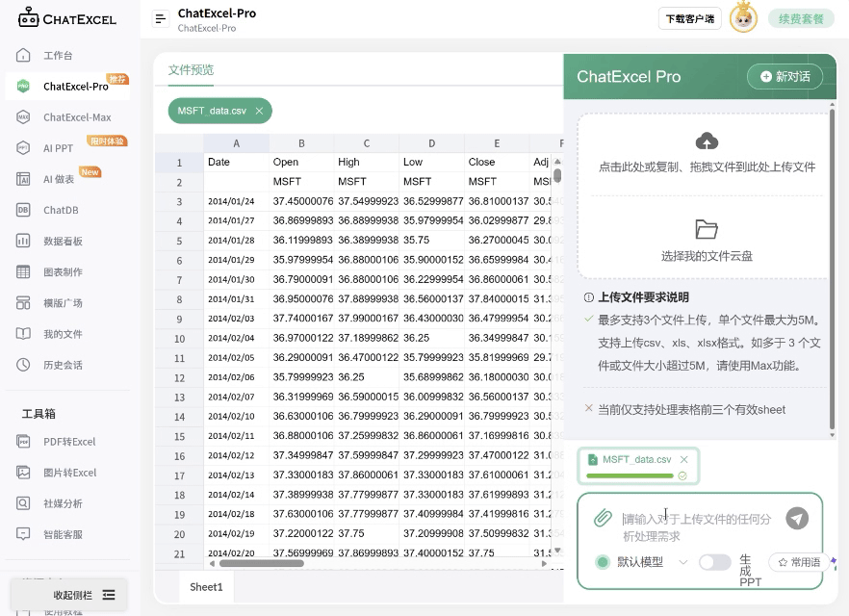Switch to the 文件预览 tab
Image resolution: width=849 pixels, height=616 pixels.
tap(191, 70)
